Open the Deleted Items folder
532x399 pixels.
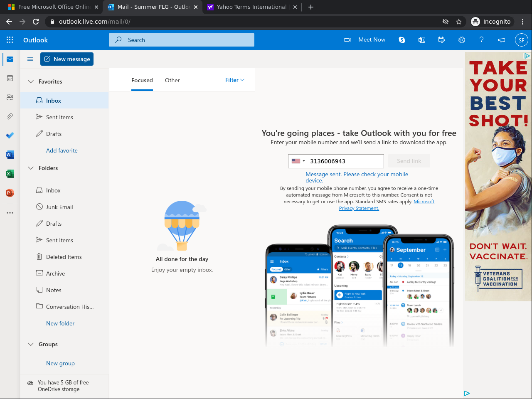64,257
